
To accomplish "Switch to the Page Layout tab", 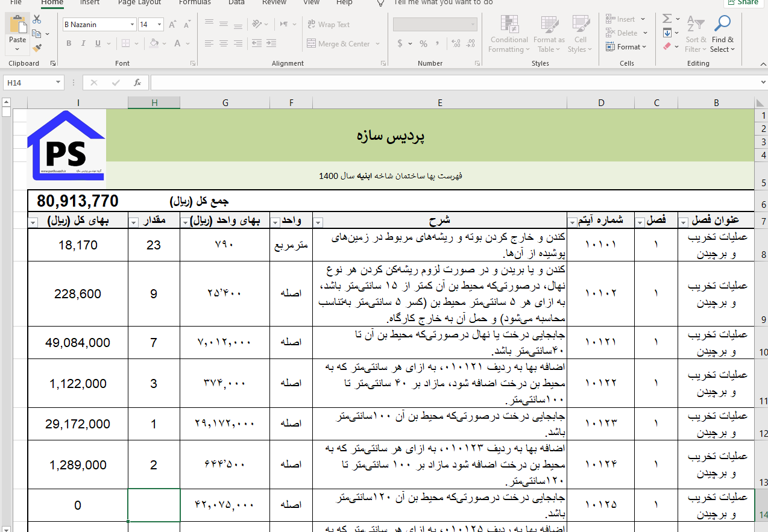I will click(139, 2).
